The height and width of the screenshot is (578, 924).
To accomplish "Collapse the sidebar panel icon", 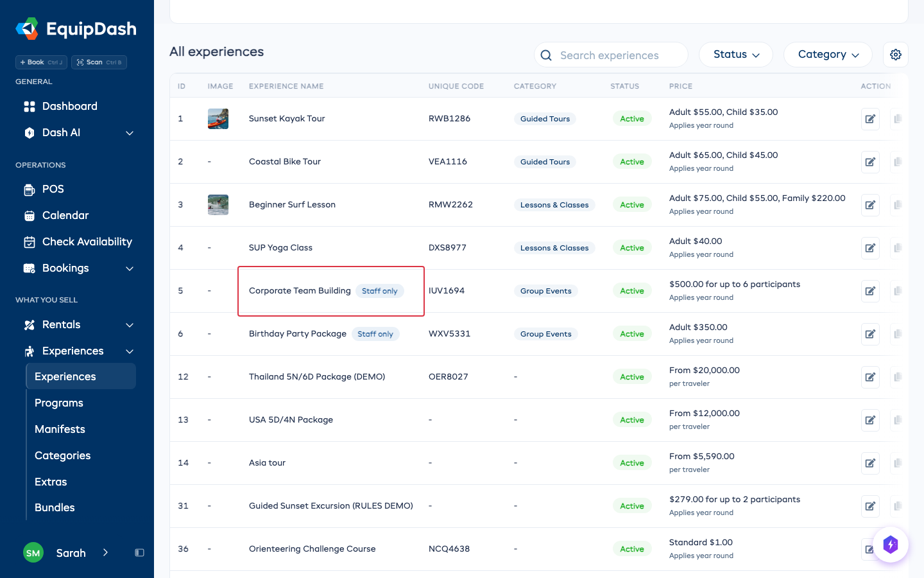I will 139,553.
